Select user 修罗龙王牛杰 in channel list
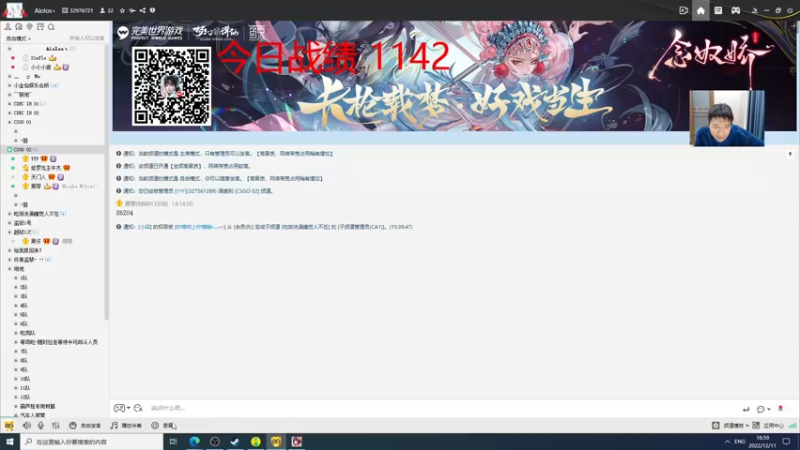This screenshot has width=800, height=450. click(x=45, y=168)
